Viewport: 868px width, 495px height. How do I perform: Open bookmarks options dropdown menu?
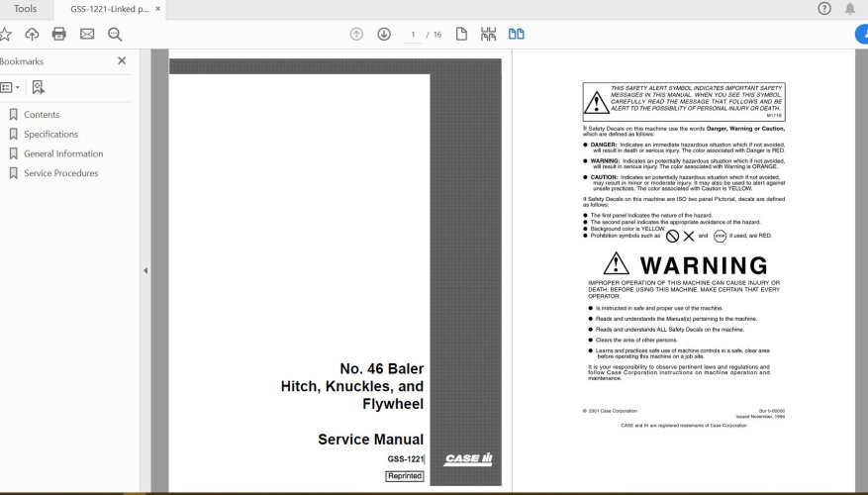(x=10, y=87)
